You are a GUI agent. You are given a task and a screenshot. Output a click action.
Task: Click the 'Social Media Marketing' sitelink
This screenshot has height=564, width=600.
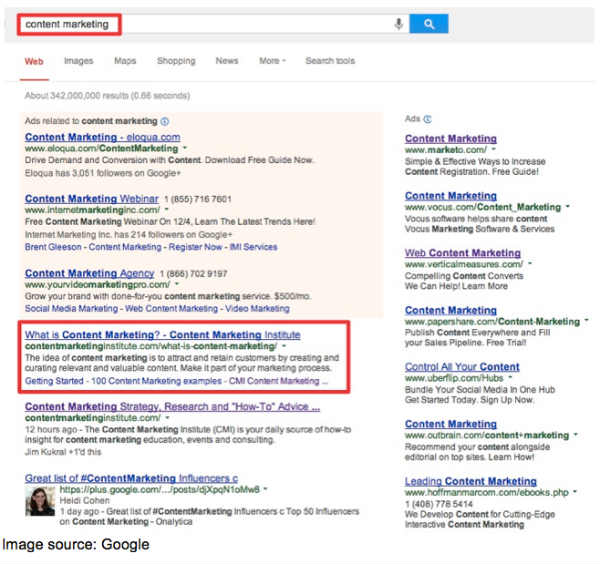(71, 309)
